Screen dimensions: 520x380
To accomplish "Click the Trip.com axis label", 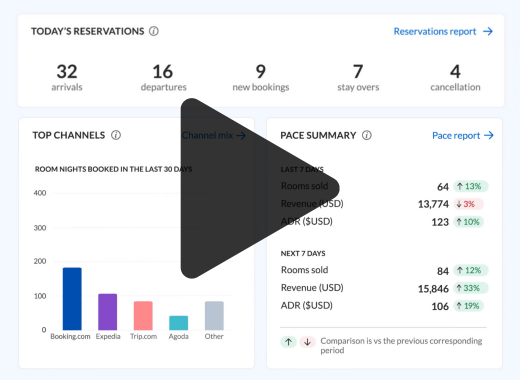I will point(143,336).
